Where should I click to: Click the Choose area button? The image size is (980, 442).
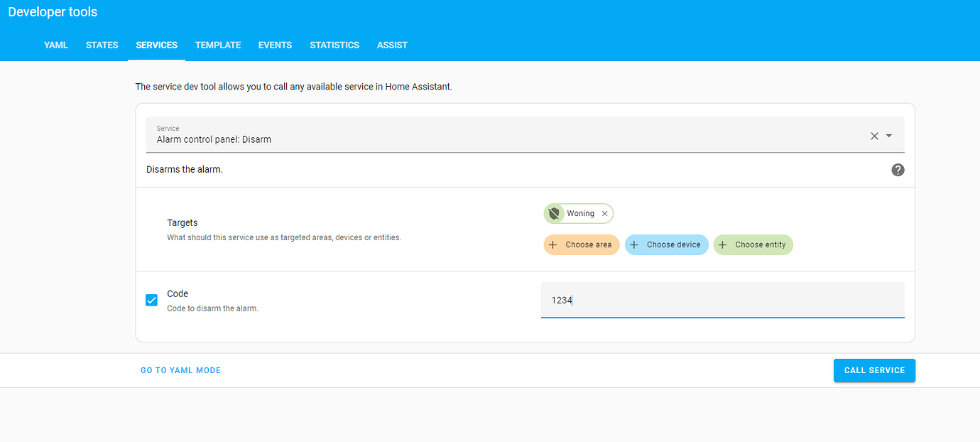tap(582, 245)
